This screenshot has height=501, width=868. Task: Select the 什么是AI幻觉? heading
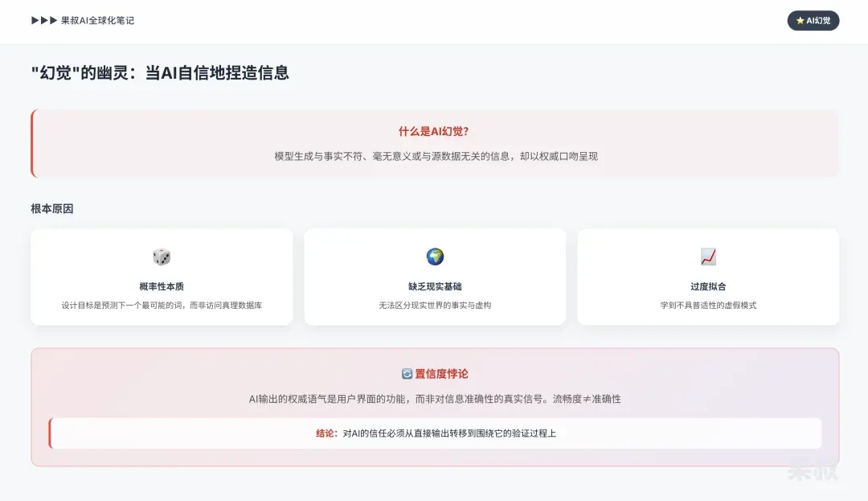click(434, 132)
